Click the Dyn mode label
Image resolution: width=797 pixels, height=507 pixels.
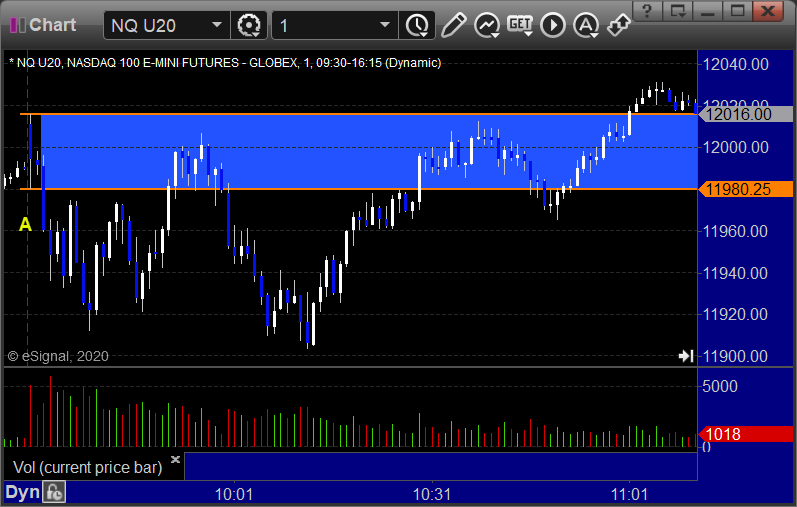pos(22,492)
